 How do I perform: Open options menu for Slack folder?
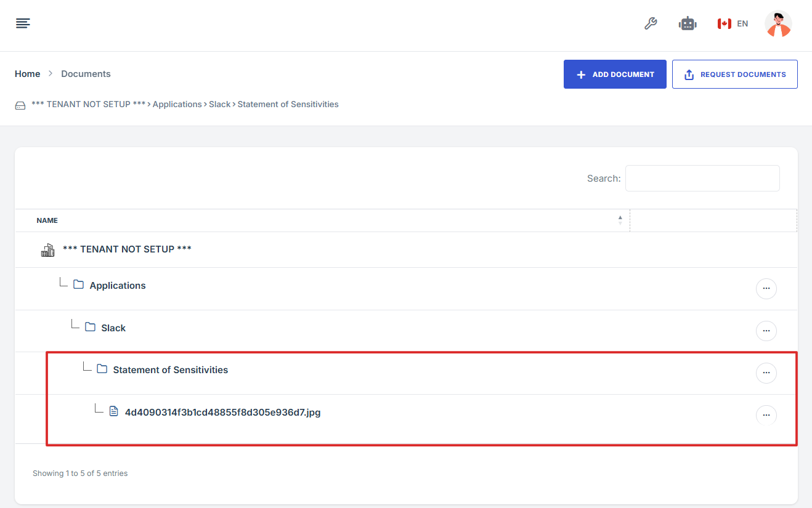[766, 331]
